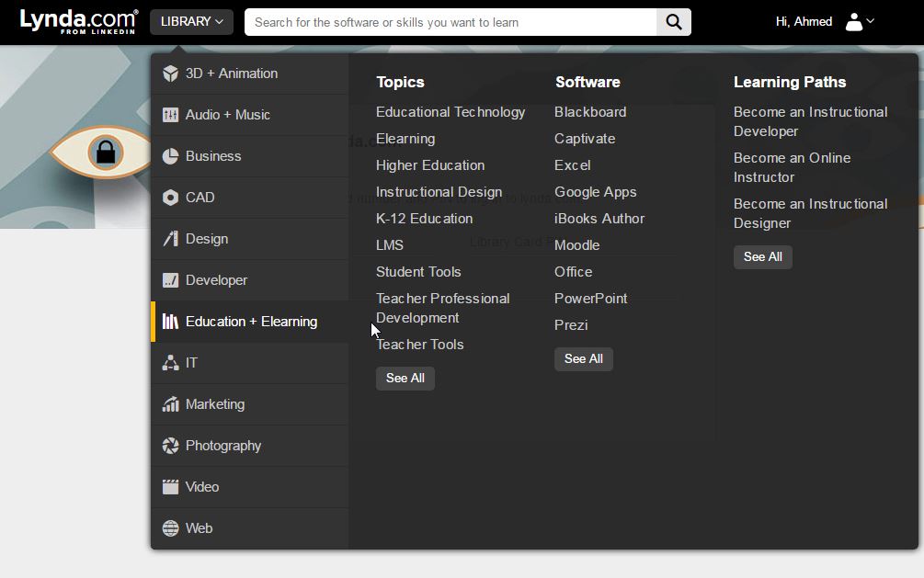Click the Design pencil icon
Screen dimensions: 924x578
point(170,239)
